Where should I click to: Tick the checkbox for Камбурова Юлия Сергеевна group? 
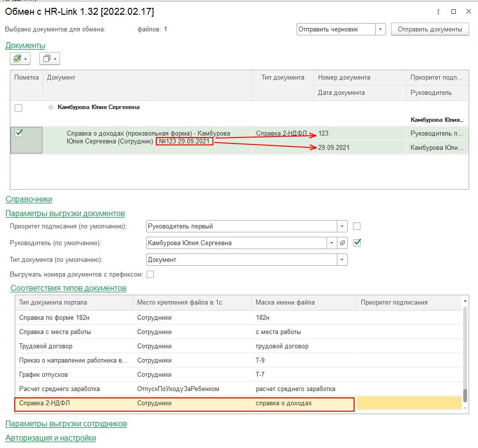tap(19, 108)
